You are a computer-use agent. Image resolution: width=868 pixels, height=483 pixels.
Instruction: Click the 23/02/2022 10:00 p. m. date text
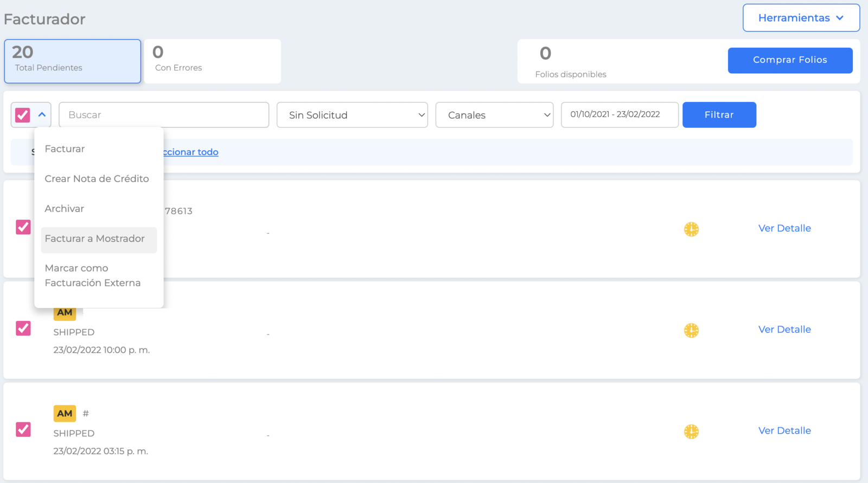pyautogui.click(x=101, y=350)
